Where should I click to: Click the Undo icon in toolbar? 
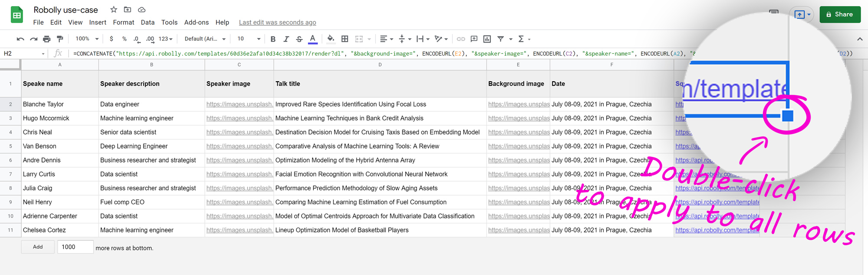(20, 39)
